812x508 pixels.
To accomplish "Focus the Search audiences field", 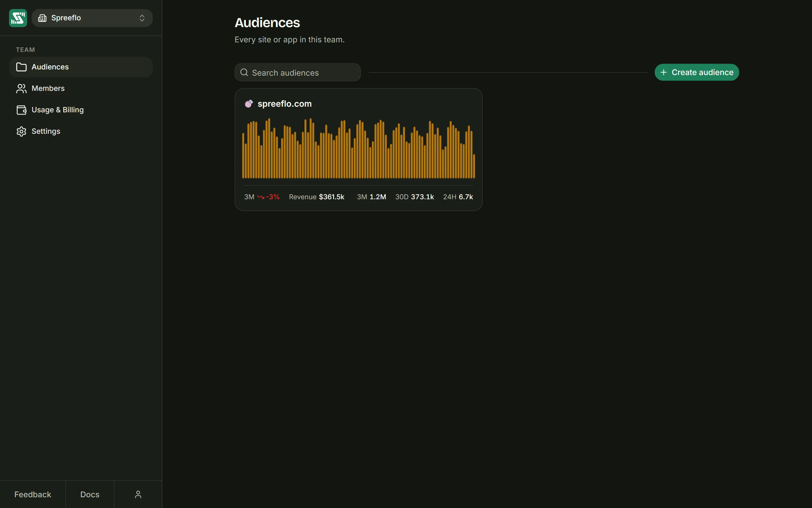I will [x=298, y=72].
